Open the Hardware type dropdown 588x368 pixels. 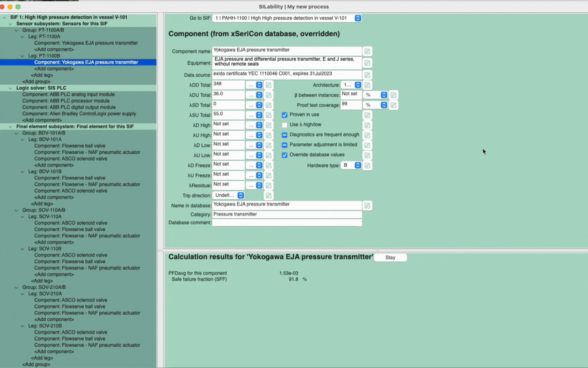352,165
